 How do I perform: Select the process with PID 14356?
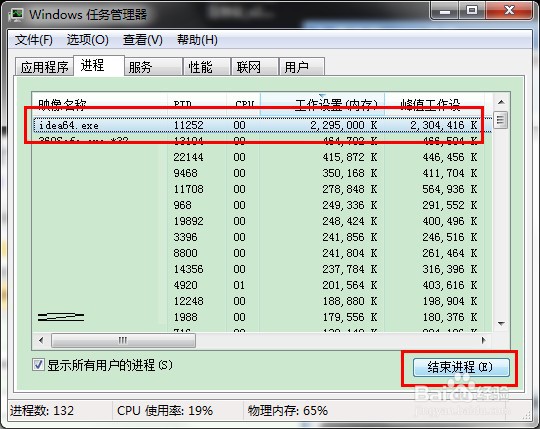262,269
